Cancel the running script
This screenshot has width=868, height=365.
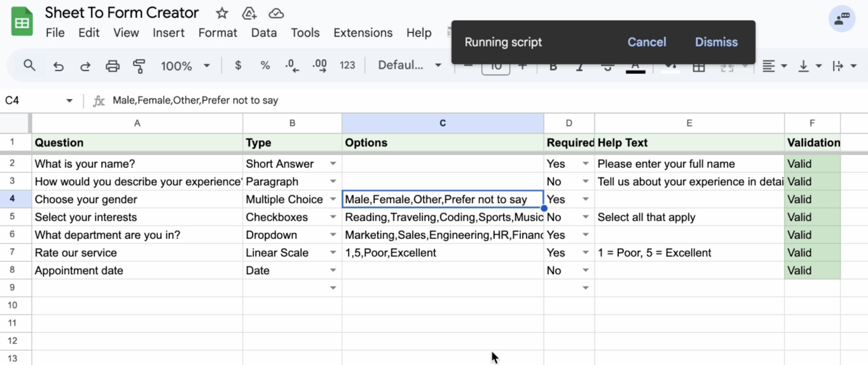tap(647, 42)
